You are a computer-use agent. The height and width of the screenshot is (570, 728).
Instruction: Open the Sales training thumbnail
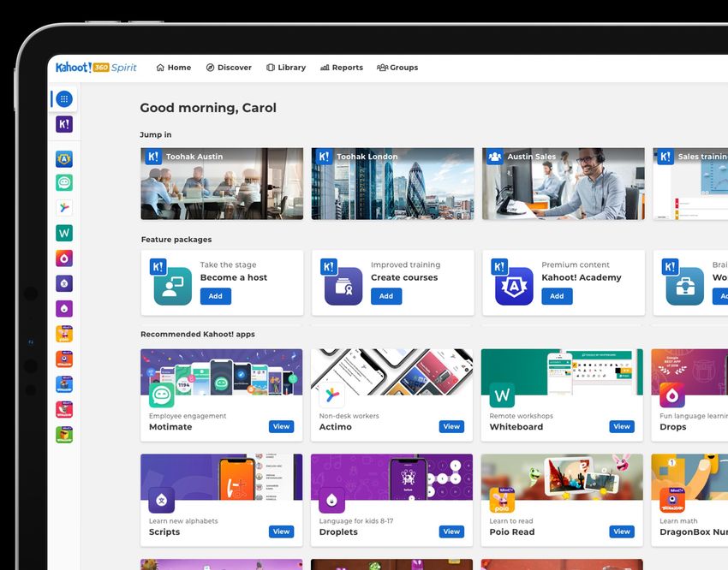click(x=690, y=184)
